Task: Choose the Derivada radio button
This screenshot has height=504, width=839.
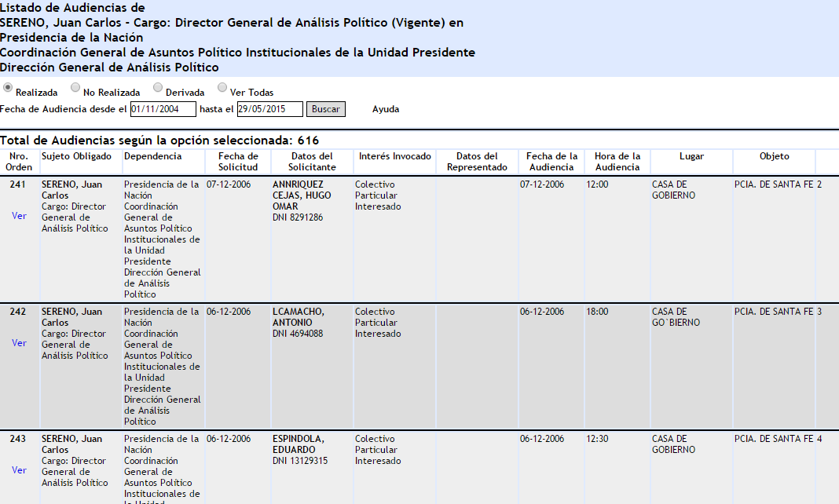Action: coord(158,88)
